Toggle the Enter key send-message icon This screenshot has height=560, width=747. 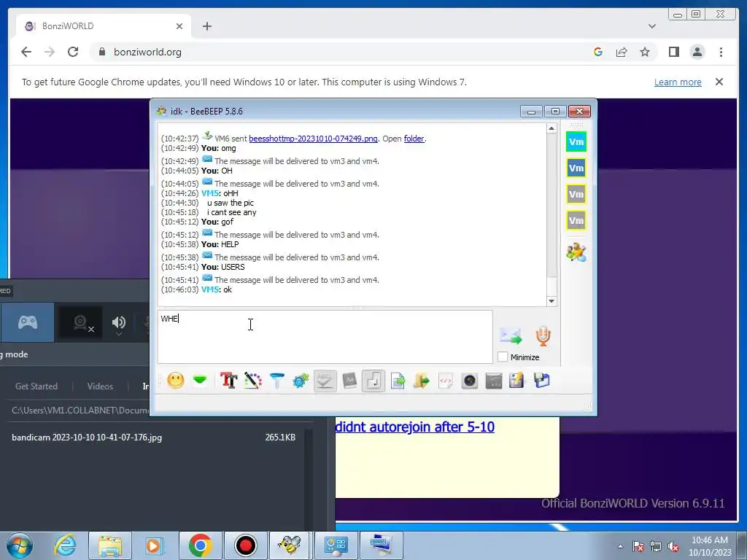(373, 381)
